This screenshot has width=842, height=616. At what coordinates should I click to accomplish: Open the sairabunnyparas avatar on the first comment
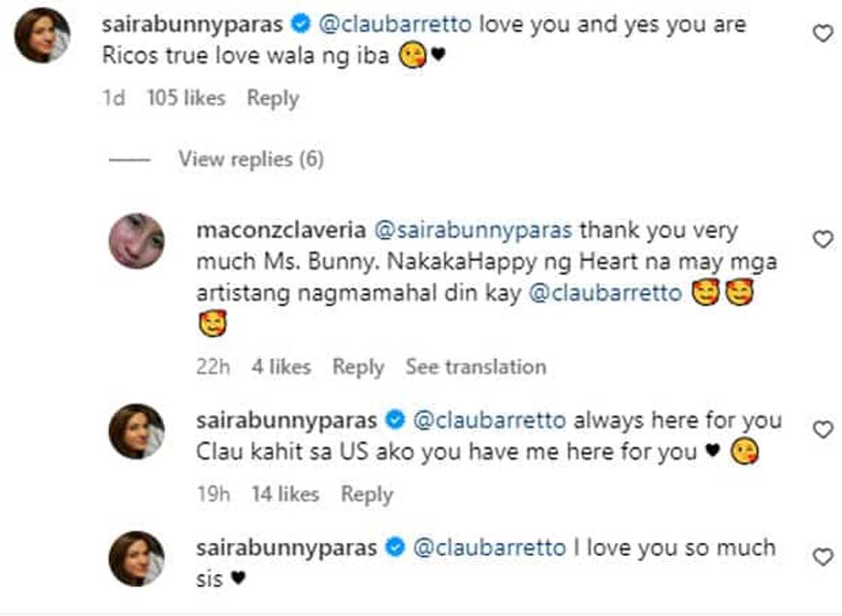(x=42, y=35)
